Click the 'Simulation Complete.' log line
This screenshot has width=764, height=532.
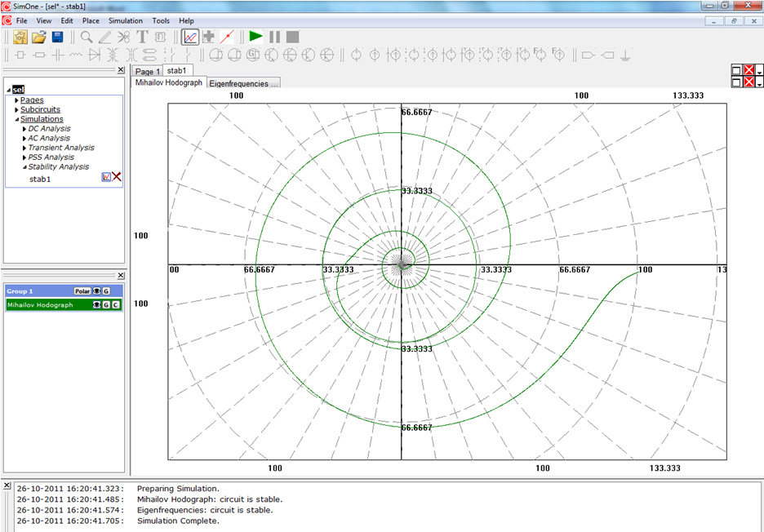[x=178, y=521]
